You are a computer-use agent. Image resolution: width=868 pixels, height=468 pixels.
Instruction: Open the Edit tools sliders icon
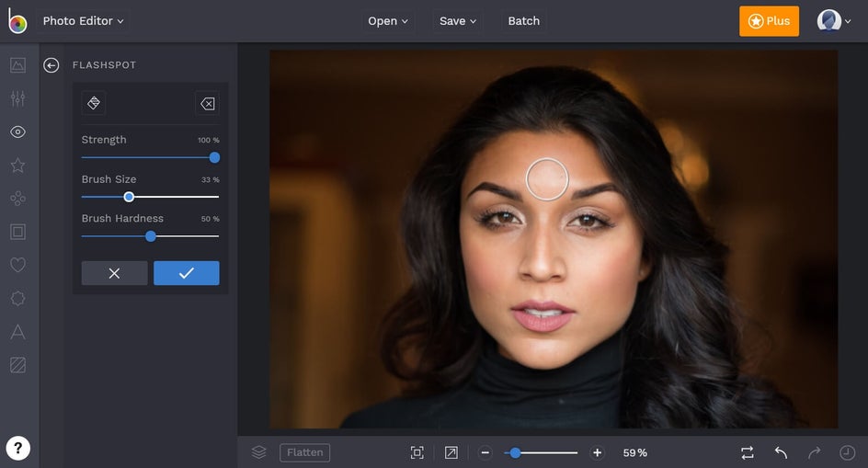[17, 98]
